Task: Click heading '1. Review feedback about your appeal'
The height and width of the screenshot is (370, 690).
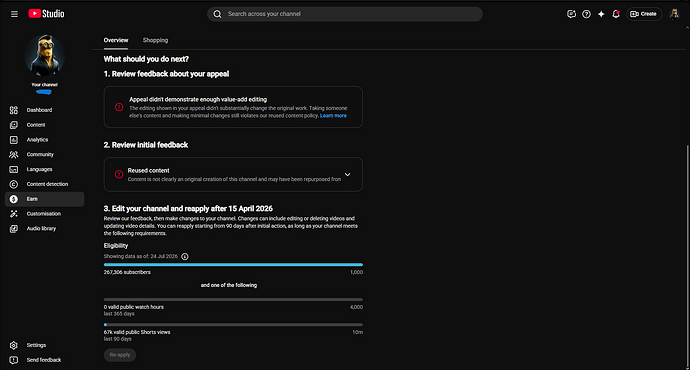Action: click(x=166, y=74)
